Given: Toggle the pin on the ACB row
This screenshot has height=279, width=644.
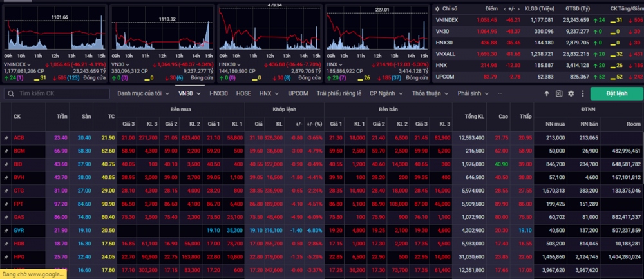Looking at the screenshot, I should pos(6,137).
